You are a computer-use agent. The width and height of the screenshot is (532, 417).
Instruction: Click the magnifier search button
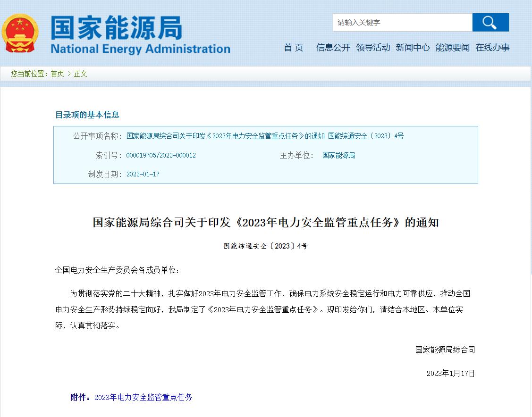(490, 22)
